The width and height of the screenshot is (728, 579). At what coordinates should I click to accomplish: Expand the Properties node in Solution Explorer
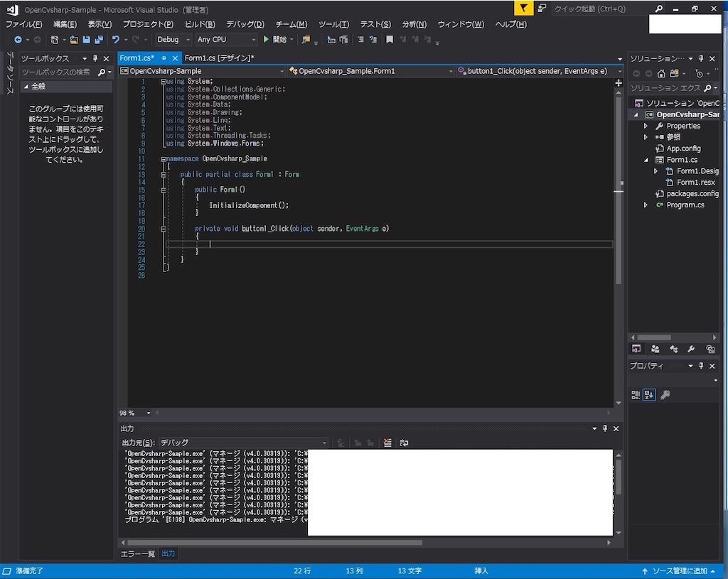tap(646, 126)
